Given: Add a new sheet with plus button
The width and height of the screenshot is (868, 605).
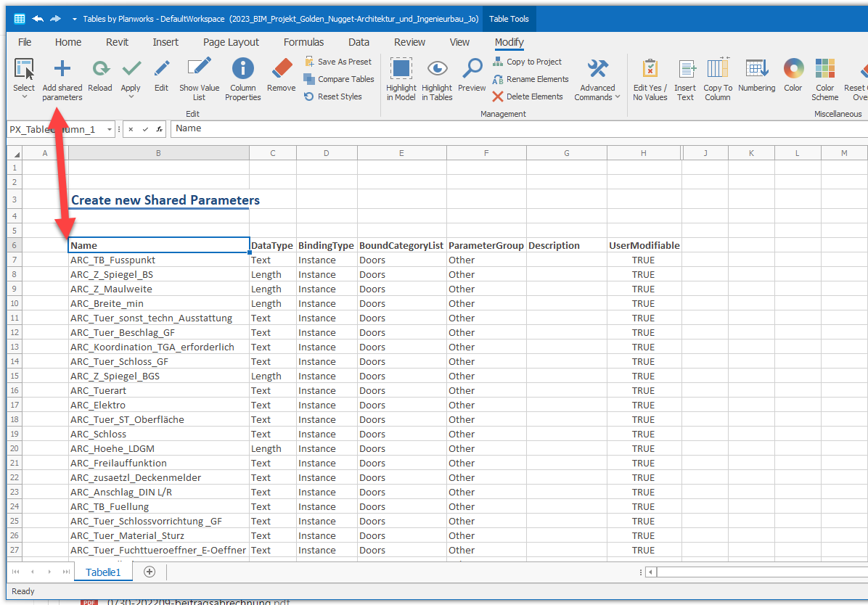Looking at the screenshot, I should pos(150,572).
